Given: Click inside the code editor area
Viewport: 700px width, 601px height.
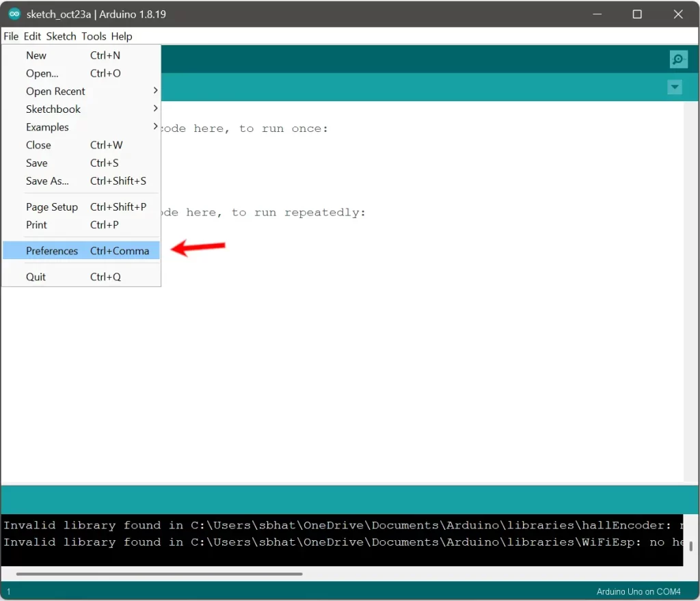Looking at the screenshot, I should [410, 342].
